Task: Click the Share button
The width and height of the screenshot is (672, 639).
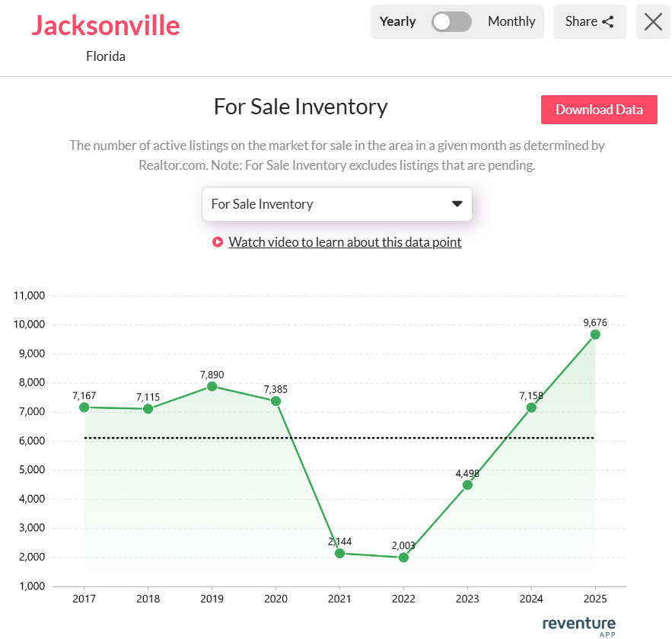Action: tap(589, 22)
